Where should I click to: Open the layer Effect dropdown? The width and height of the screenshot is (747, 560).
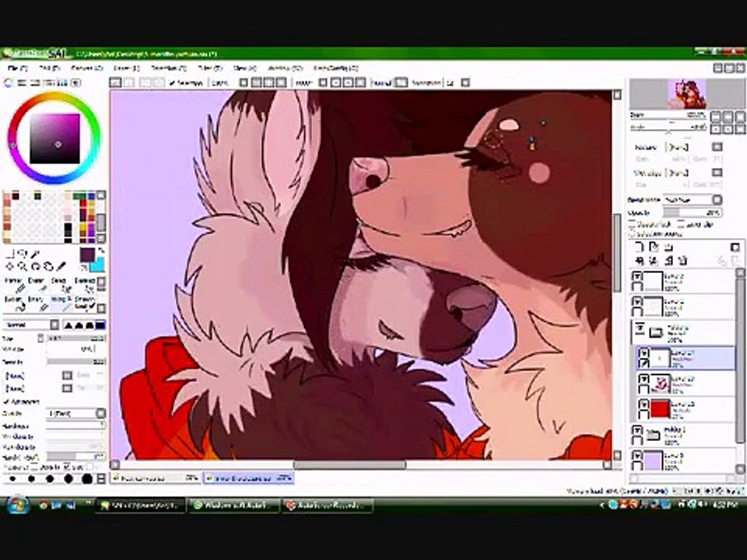tap(693, 173)
